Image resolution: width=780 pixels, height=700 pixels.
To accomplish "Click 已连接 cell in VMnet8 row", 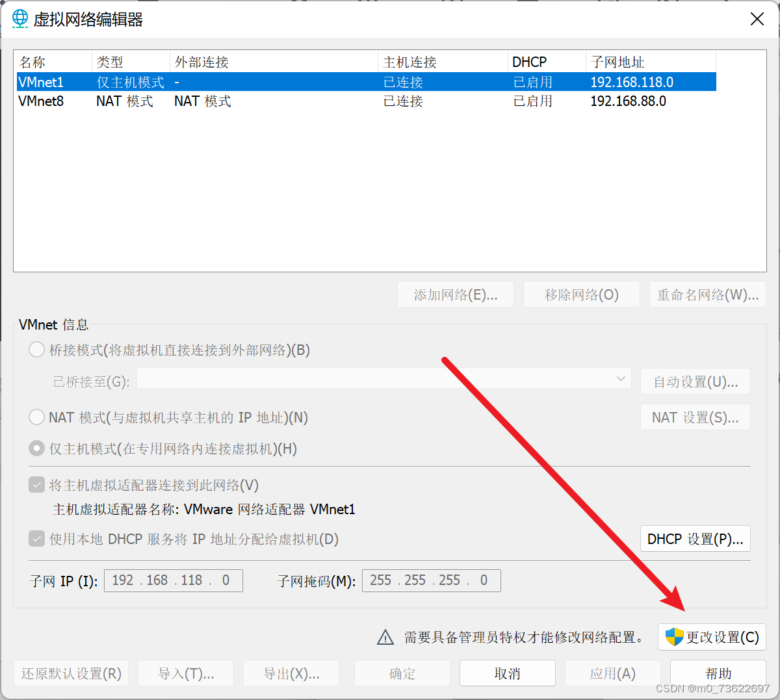I will pyautogui.click(x=403, y=101).
